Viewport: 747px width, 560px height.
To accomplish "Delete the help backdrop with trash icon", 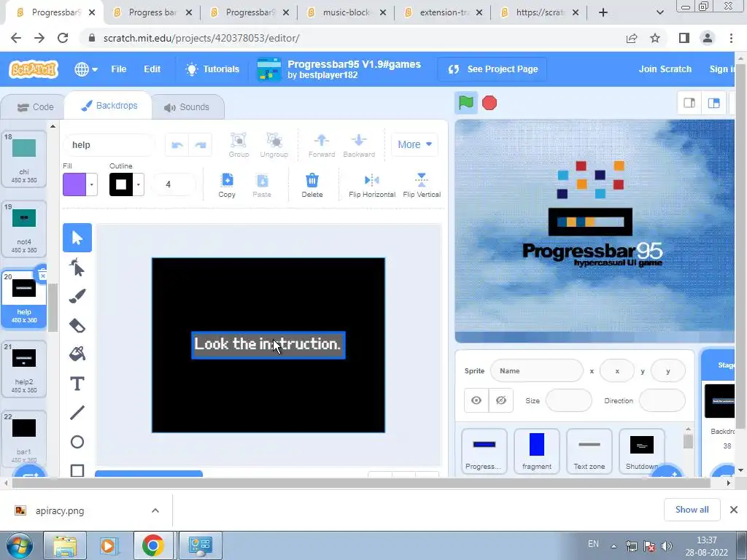I will click(42, 275).
